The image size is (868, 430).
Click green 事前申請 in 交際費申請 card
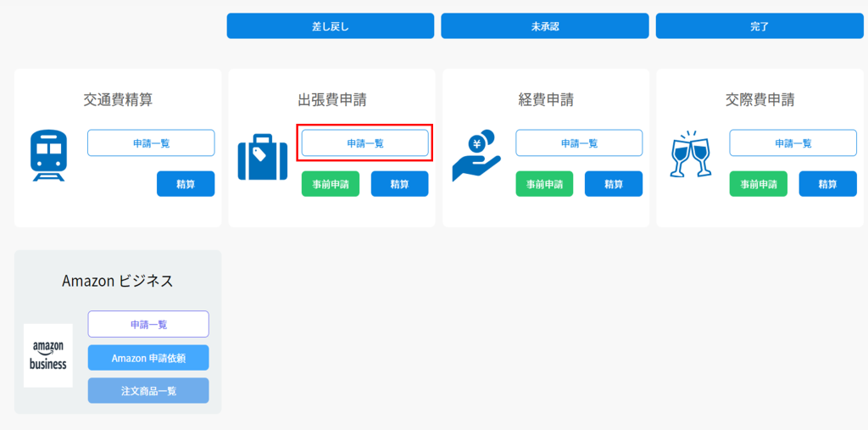759,184
